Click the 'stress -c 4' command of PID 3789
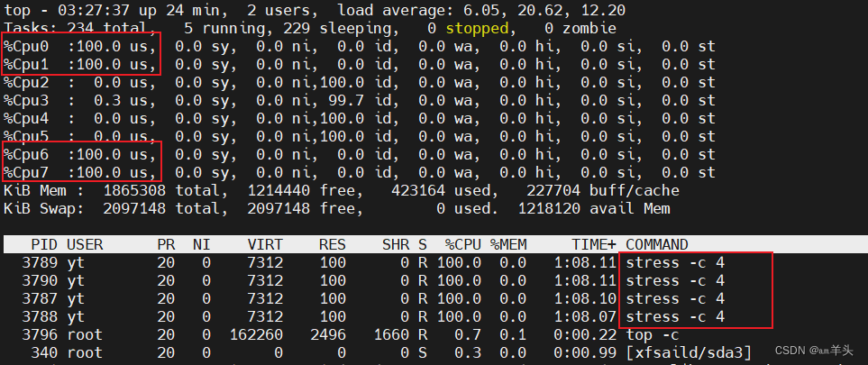 (675, 262)
